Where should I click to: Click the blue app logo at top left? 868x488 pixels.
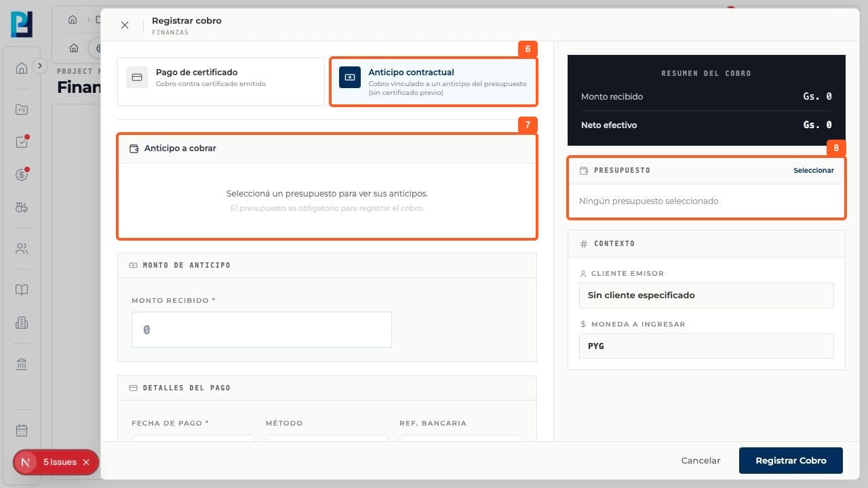coord(22,24)
